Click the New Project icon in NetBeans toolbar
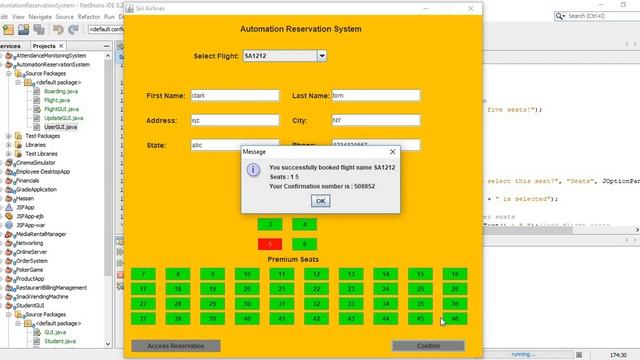 pyautogui.click(x=8, y=29)
